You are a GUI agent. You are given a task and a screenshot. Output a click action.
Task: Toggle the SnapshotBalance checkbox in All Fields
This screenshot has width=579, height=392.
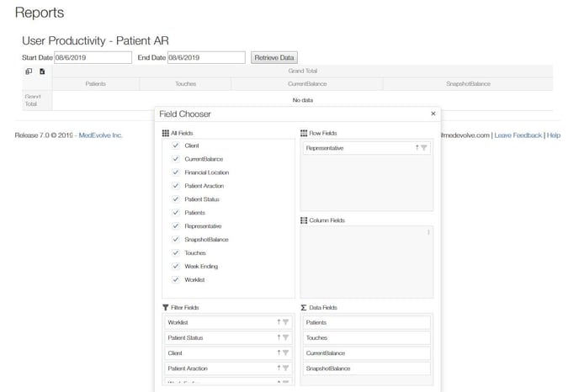176,240
